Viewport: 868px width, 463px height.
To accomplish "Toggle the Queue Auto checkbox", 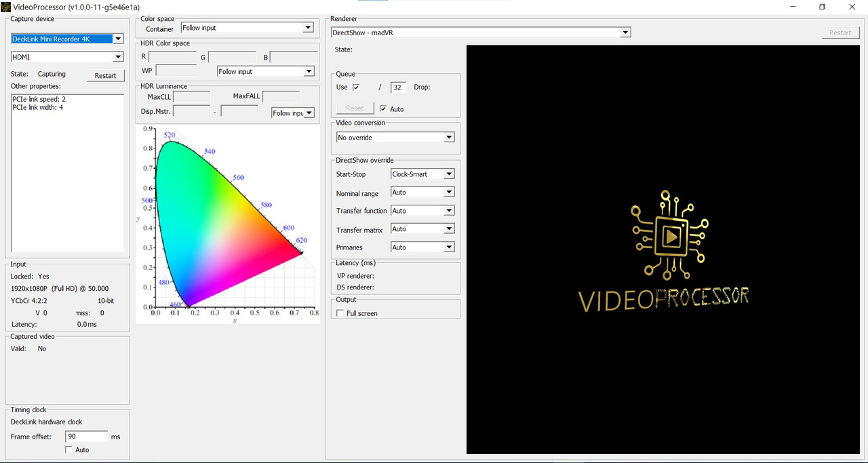I will [384, 109].
